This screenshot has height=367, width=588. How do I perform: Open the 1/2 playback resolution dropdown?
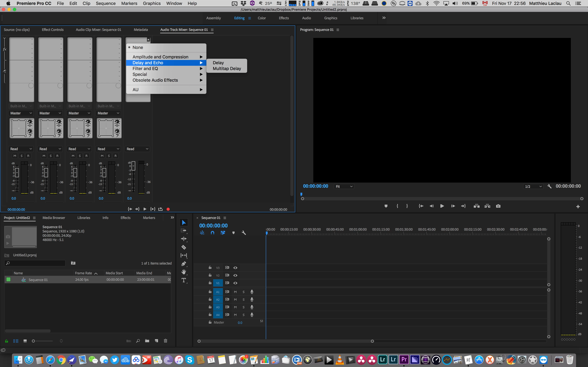[x=533, y=186]
